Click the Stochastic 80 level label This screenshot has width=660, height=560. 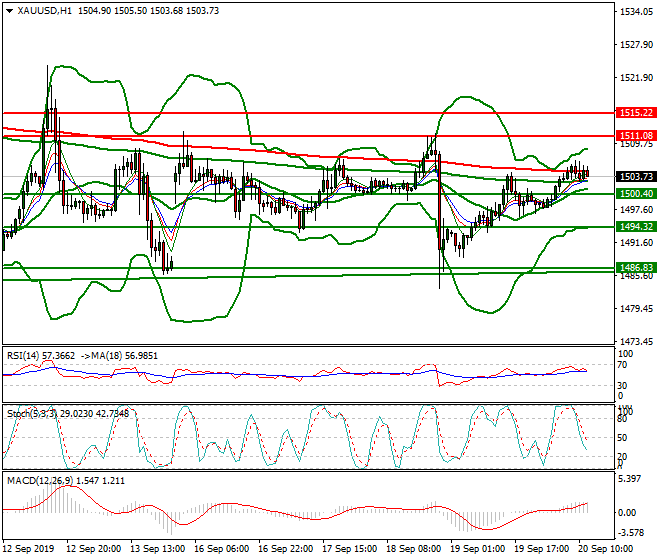[622, 419]
